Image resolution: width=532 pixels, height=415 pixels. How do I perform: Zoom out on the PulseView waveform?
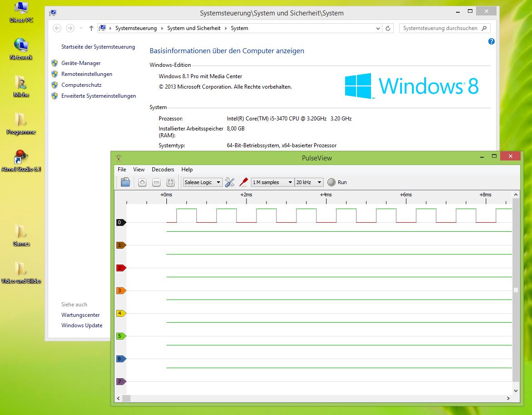coord(156,182)
